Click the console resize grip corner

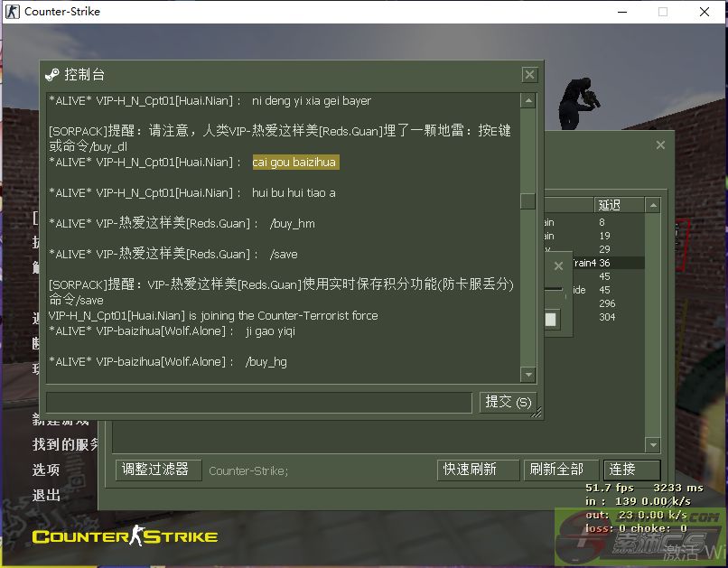coord(537,412)
